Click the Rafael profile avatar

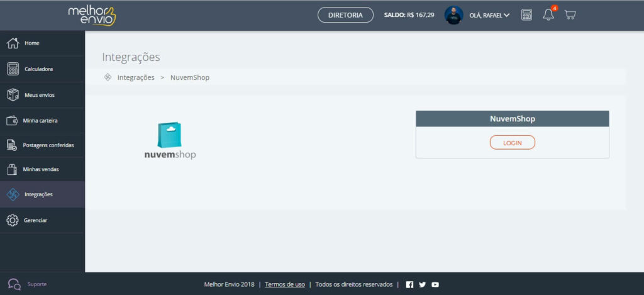(453, 15)
